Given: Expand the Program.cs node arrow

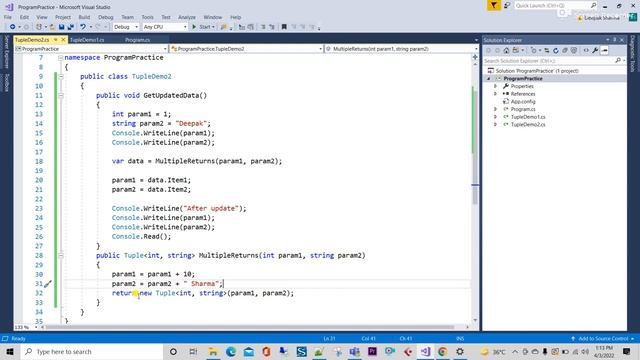Looking at the screenshot, I should pyautogui.click(x=496, y=109).
